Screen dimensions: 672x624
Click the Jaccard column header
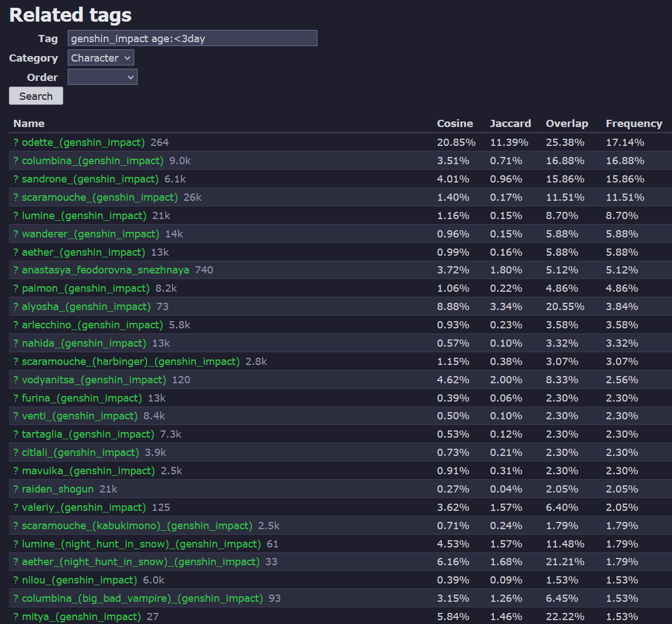[511, 124]
